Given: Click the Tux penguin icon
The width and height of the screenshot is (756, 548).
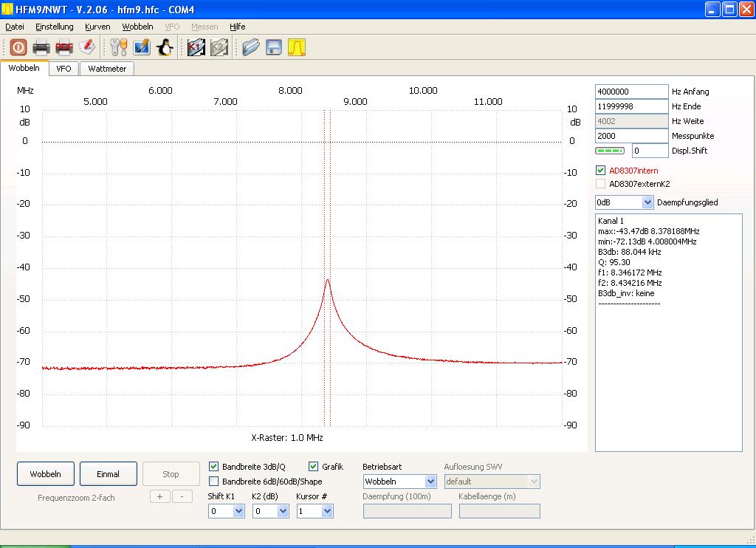Looking at the screenshot, I should [x=165, y=47].
